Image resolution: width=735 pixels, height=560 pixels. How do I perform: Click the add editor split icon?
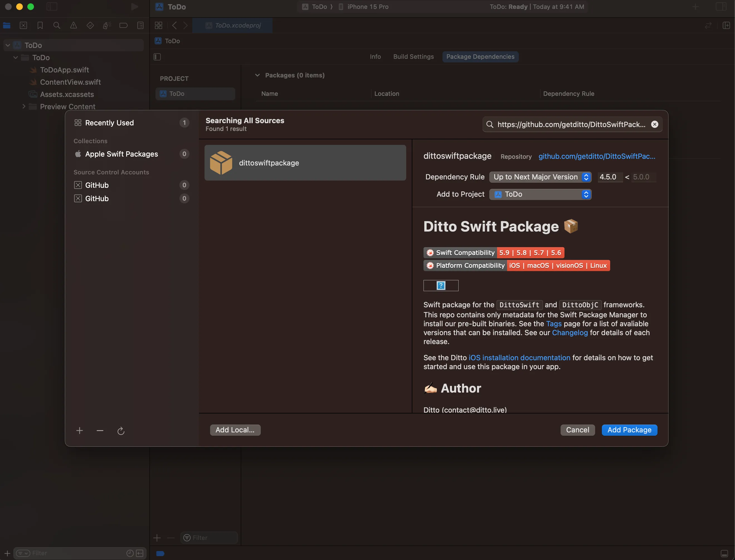[x=726, y=25]
